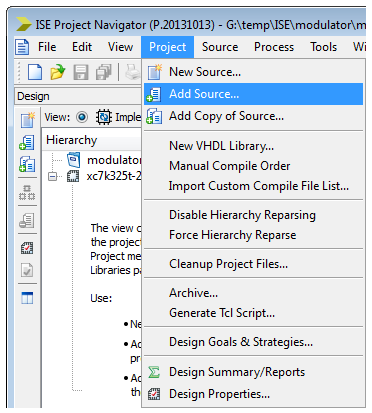Select Force Hierarchy Reparse
This screenshot has height=413, width=372.
253,235
